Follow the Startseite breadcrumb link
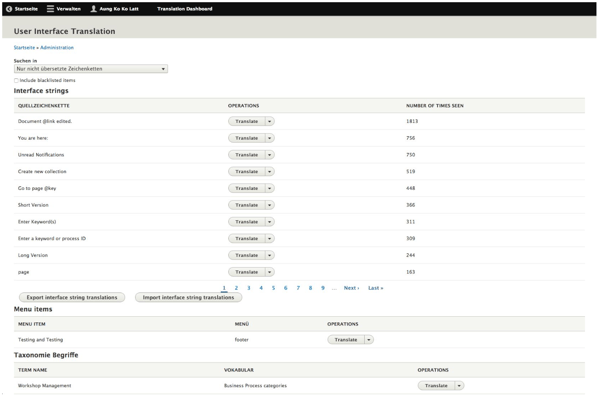600x396 pixels. [x=24, y=47]
